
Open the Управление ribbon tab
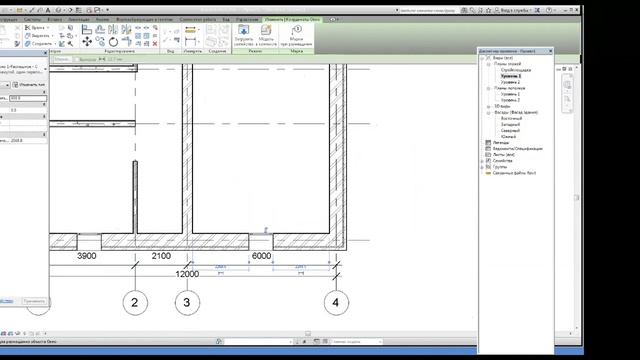click(x=247, y=20)
